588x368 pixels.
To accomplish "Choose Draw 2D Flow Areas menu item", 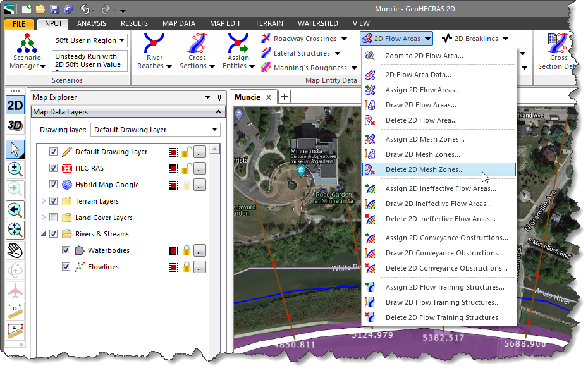I will coord(439,105).
